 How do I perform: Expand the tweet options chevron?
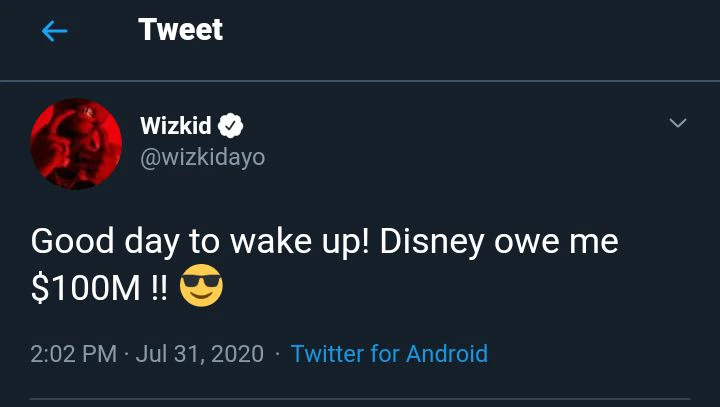677,124
